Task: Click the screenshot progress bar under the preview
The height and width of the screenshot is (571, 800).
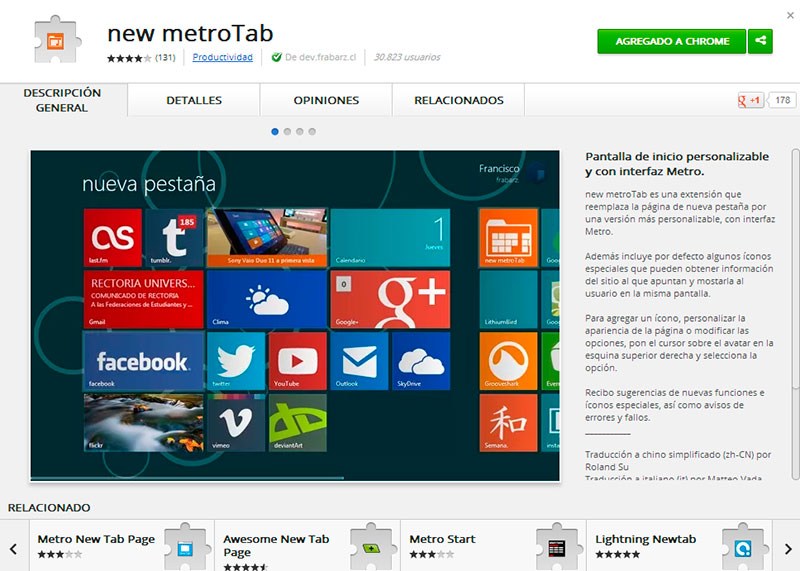Action: 187,478
